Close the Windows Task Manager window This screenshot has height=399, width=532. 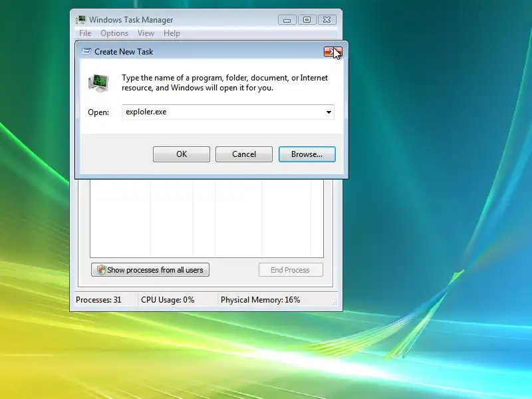click(327, 20)
